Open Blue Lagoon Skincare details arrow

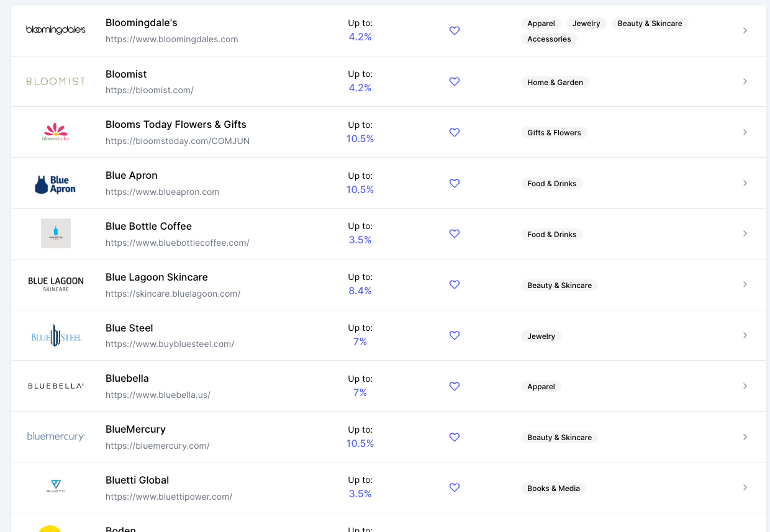pos(745,284)
